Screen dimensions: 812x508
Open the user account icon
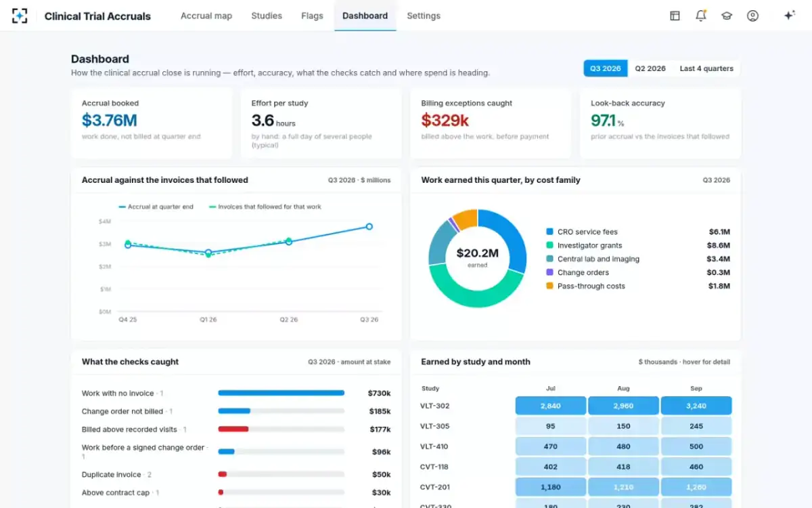click(x=752, y=16)
